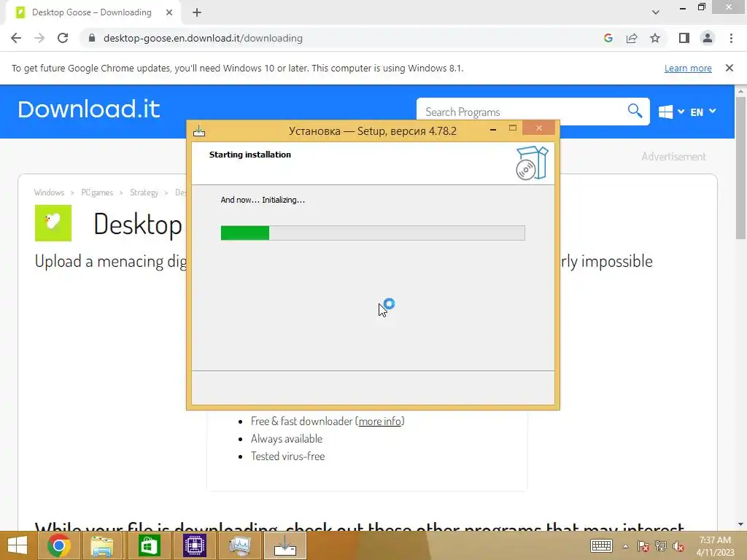Open the Windows Store taskbar icon

(149, 545)
